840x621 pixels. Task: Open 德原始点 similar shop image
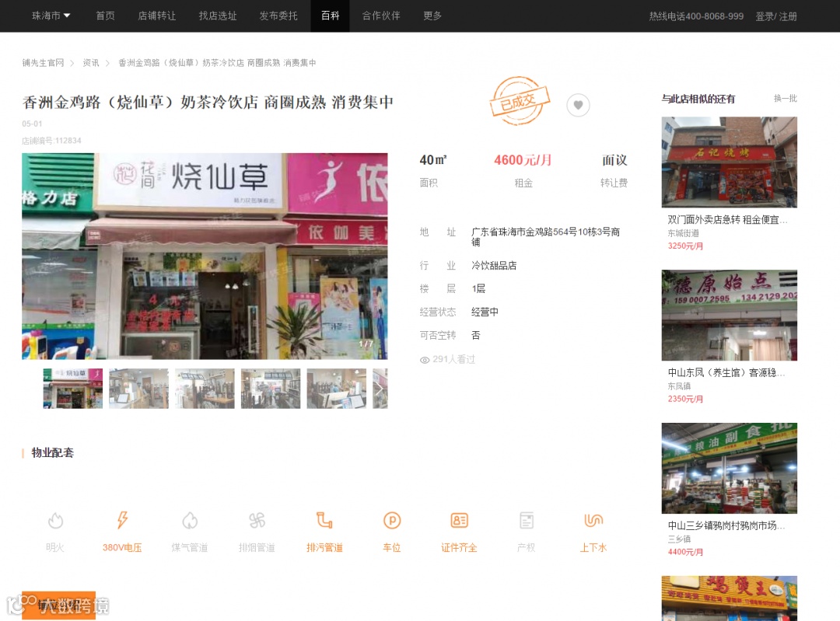(729, 316)
